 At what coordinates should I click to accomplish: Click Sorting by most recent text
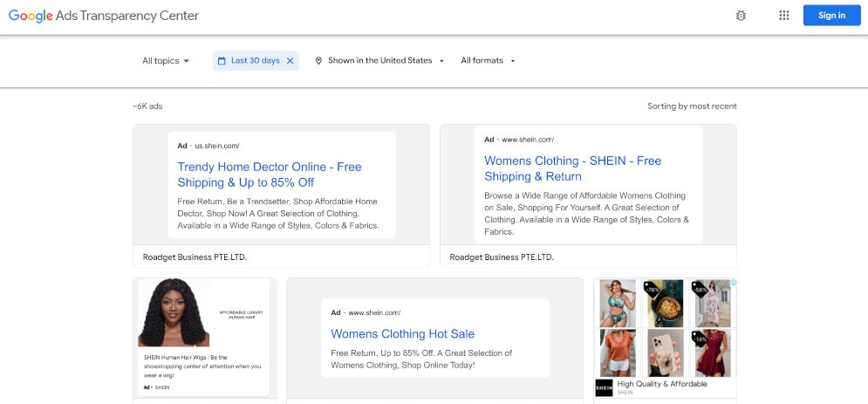click(692, 106)
